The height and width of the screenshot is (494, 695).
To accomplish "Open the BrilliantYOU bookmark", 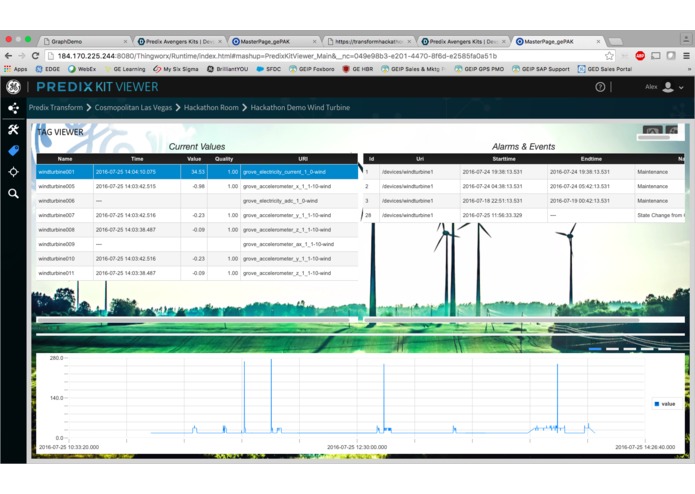I will click(x=227, y=69).
